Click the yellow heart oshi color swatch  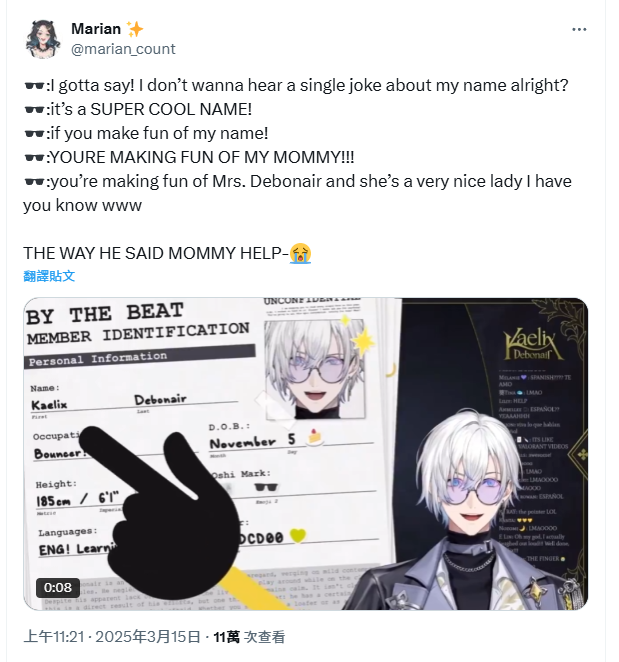(x=298, y=535)
